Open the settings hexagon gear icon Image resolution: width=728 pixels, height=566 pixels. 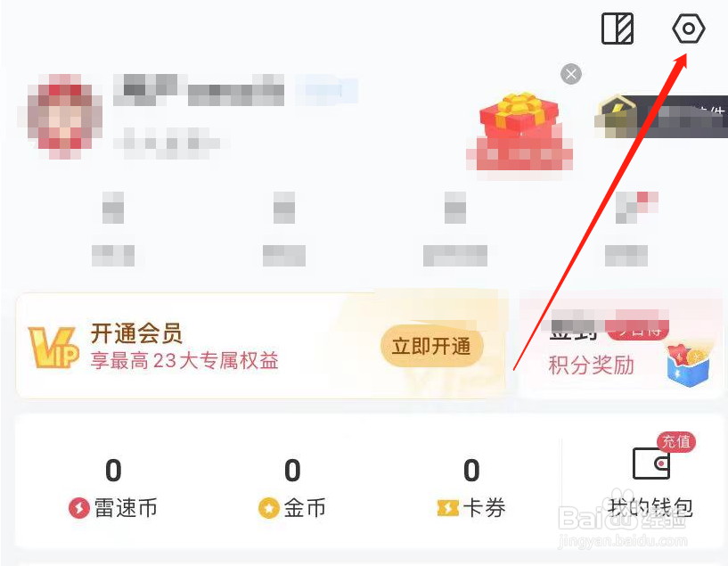pyautogui.click(x=689, y=29)
